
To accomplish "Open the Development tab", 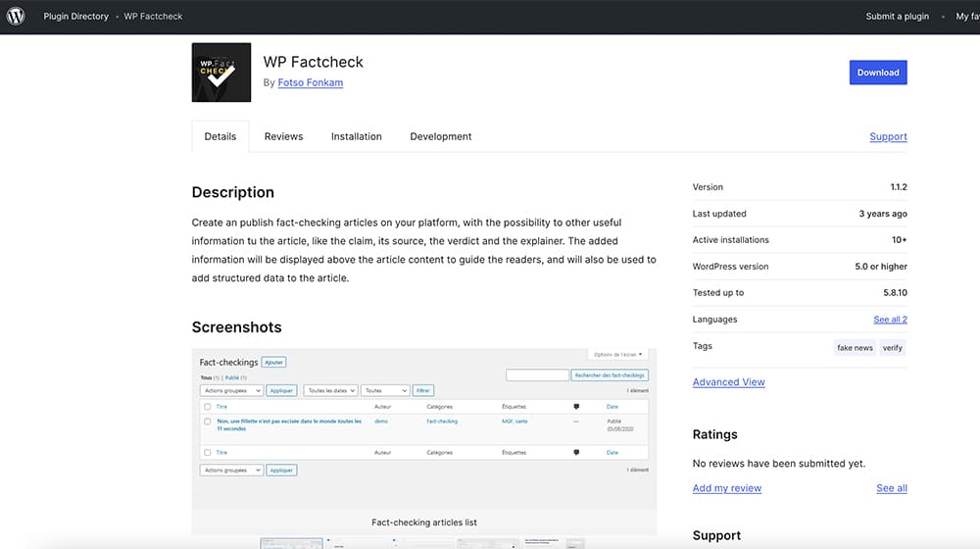I will (441, 136).
